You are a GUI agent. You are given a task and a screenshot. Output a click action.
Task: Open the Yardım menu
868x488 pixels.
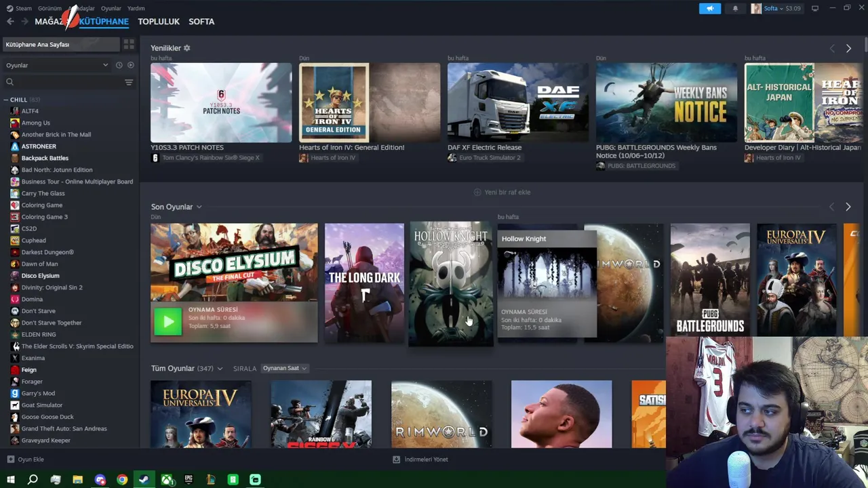(136, 8)
